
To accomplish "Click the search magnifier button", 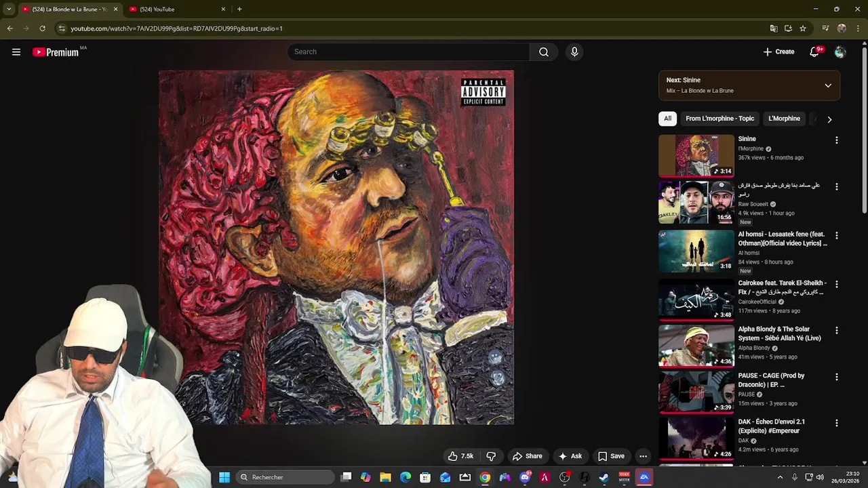I will (544, 52).
